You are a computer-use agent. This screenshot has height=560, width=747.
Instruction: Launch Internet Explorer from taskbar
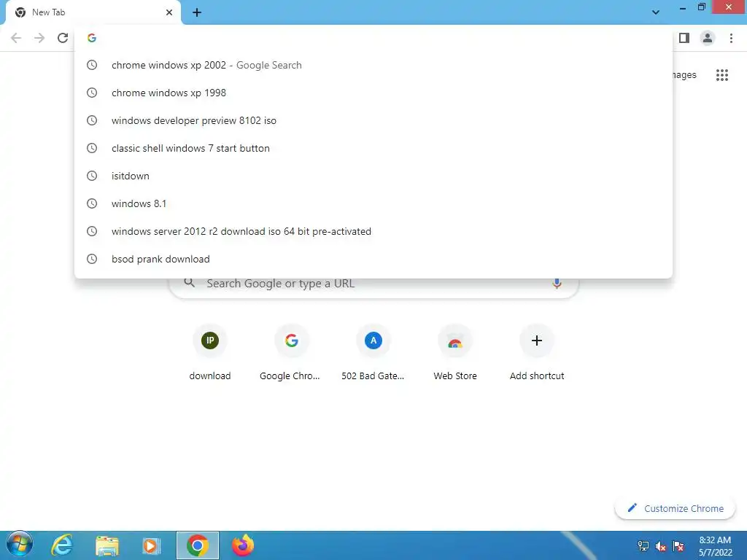62,545
